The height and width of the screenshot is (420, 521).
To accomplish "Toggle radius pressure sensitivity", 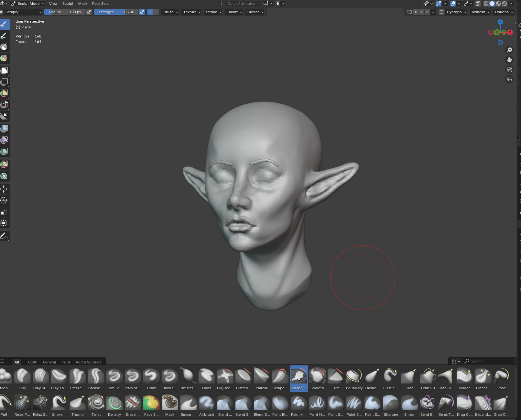I will pyautogui.click(x=89, y=12).
